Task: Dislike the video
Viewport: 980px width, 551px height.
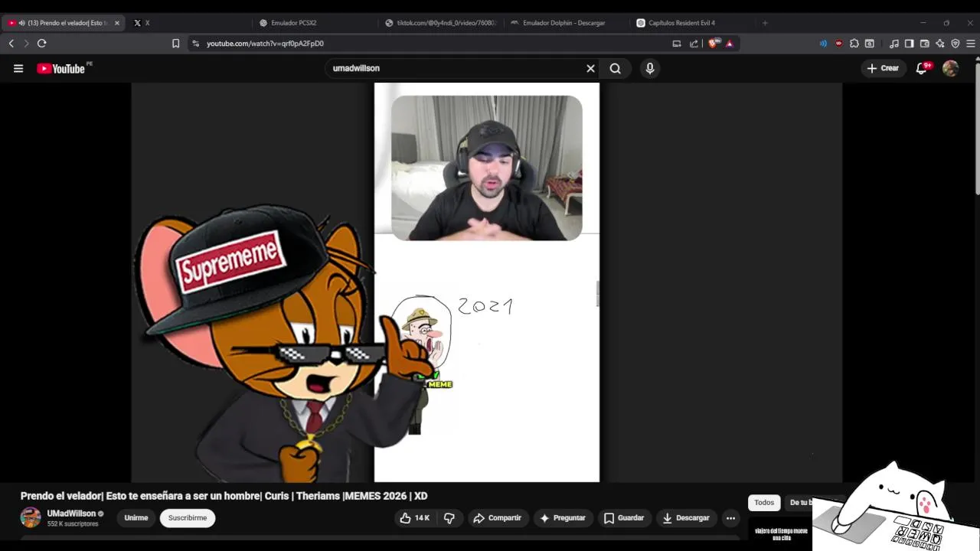Action: point(449,518)
